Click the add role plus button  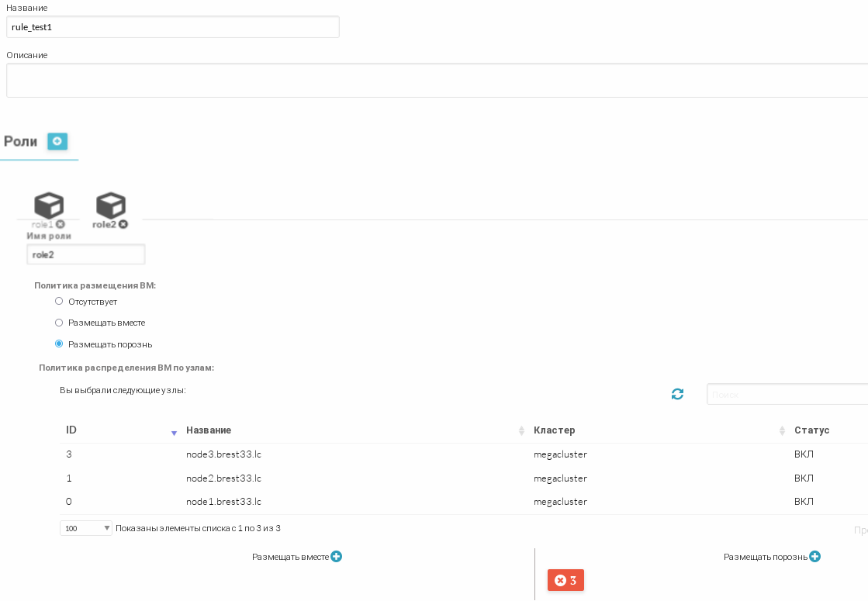[x=57, y=141]
